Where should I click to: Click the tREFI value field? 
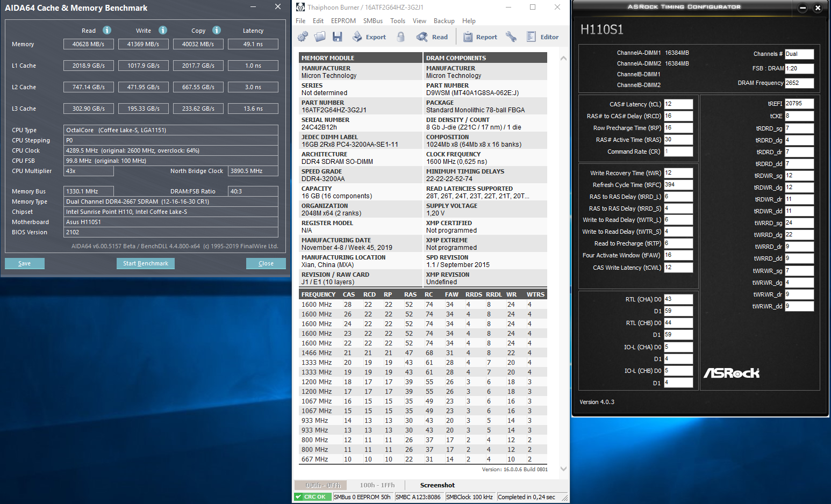click(x=799, y=103)
